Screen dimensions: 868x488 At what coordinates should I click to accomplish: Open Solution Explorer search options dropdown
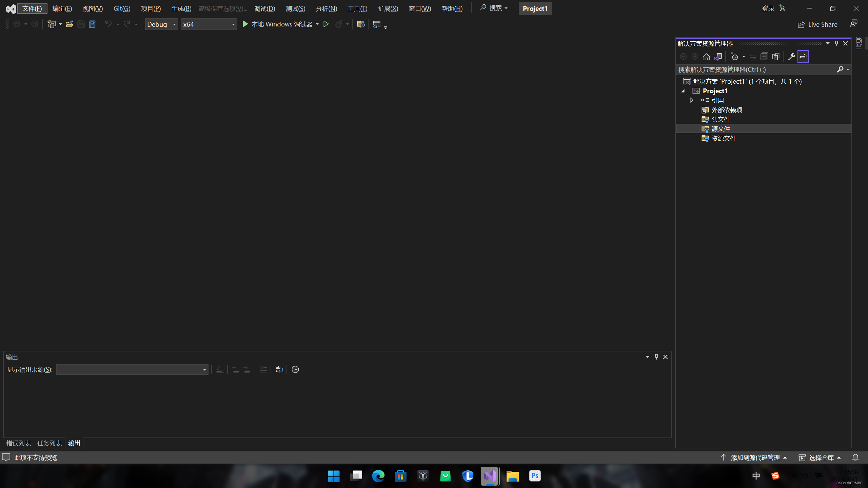[848, 69]
